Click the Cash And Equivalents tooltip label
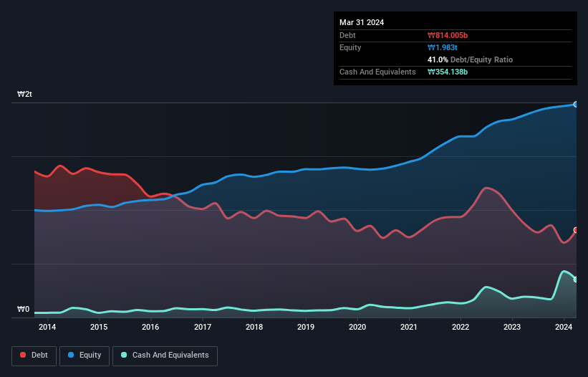 pyautogui.click(x=377, y=72)
